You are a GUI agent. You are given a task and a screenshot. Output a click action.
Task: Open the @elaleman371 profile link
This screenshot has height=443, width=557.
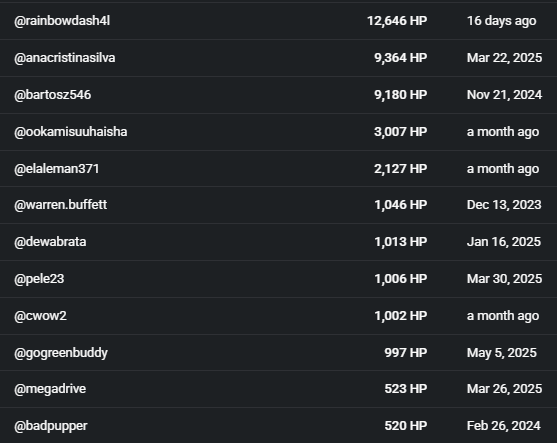[x=57, y=169]
